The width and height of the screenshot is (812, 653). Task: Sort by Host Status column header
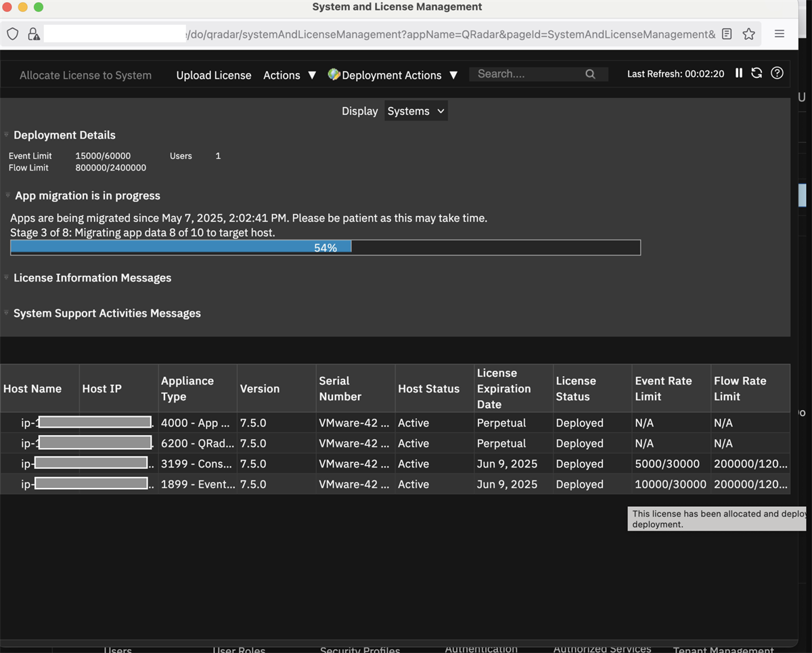pyautogui.click(x=434, y=388)
